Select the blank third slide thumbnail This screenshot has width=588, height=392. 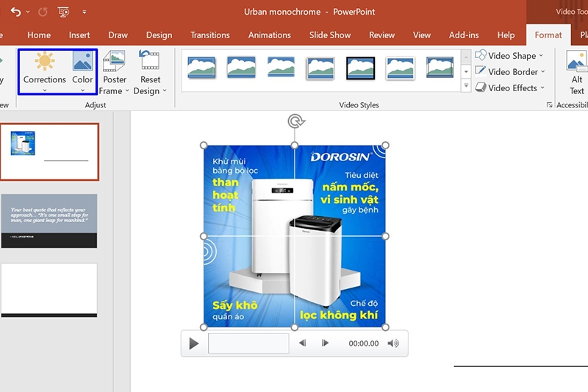tap(49, 290)
